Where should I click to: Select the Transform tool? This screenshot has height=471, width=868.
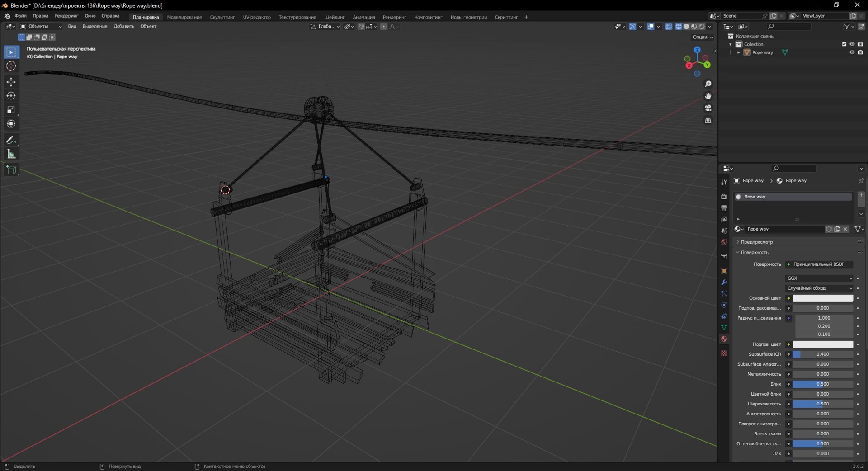11,124
